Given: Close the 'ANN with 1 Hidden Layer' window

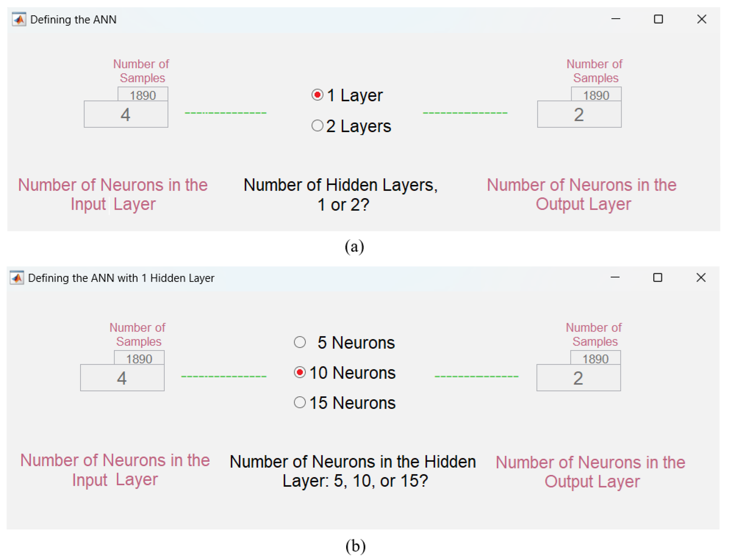Looking at the screenshot, I should pyautogui.click(x=701, y=278).
